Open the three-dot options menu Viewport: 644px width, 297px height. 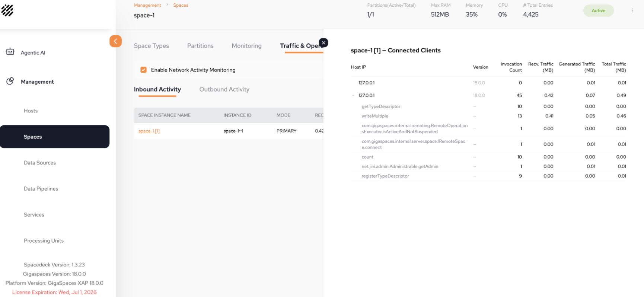coord(632,10)
